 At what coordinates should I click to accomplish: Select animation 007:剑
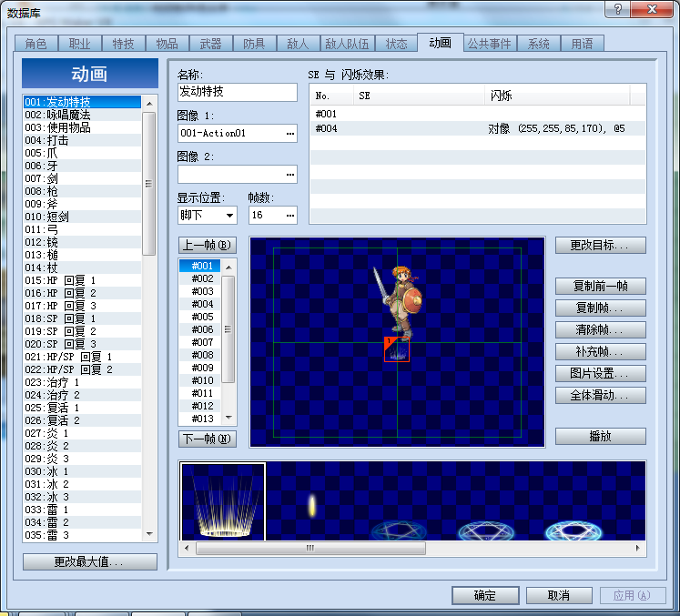(x=82, y=178)
